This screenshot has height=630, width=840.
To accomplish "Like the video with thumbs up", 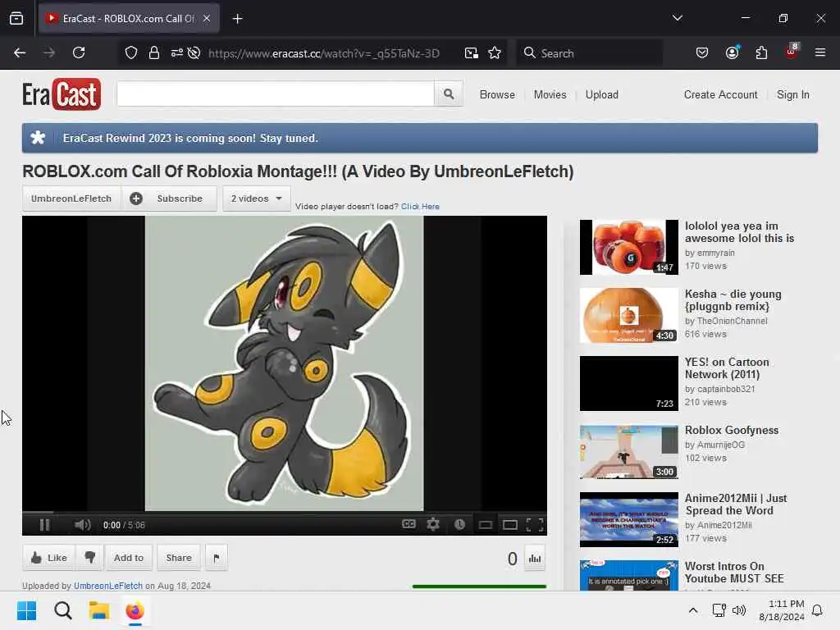I will pos(48,558).
